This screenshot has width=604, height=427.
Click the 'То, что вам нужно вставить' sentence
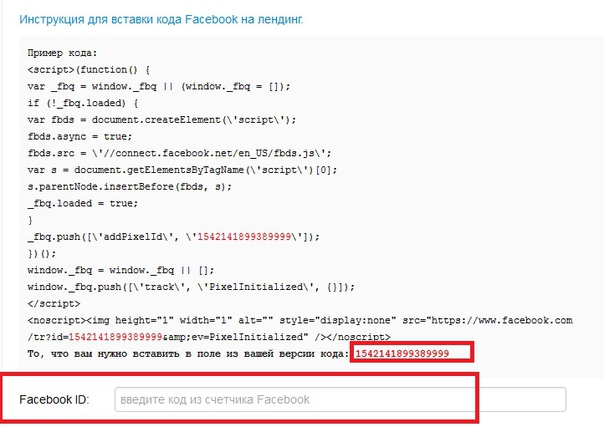pos(188,353)
